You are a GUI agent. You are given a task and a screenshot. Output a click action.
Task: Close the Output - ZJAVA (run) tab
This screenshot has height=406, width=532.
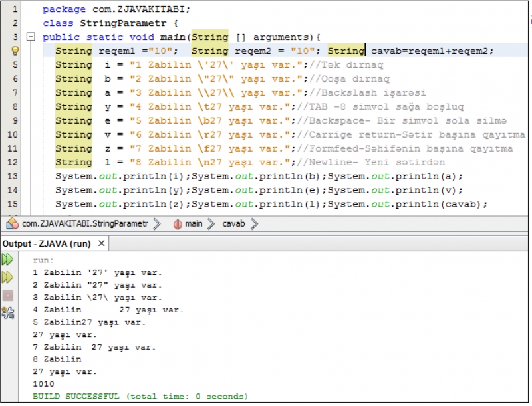point(102,244)
